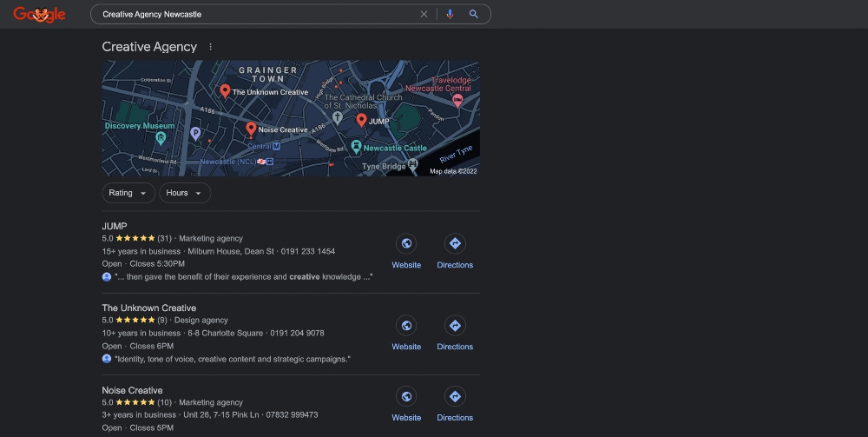The width and height of the screenshot is (868, 437).
Task: Open the Hours filter dropdown
Action: (185, 193)
